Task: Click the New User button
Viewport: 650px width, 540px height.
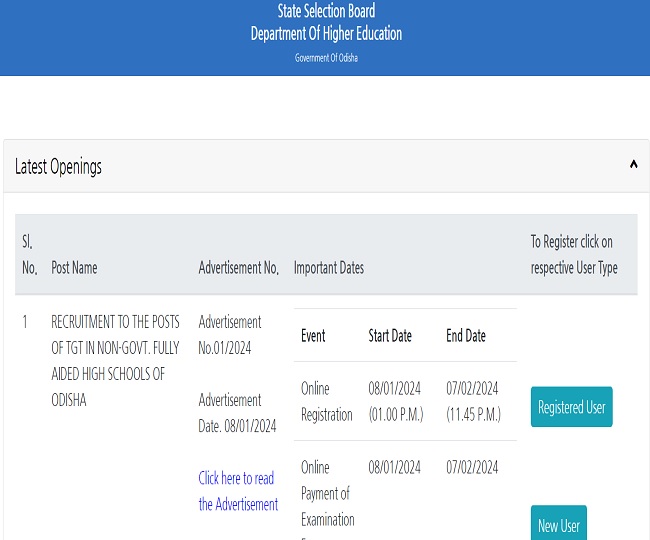Action: (558, 525)
